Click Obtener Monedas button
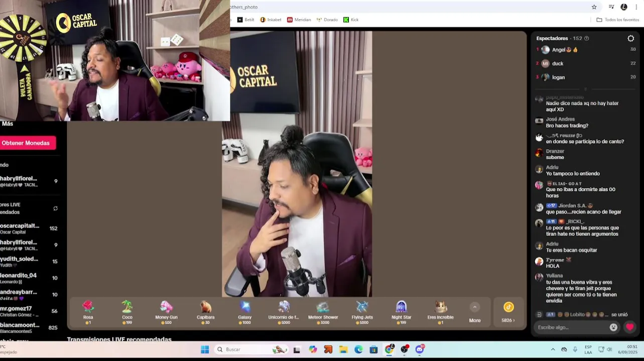This screenshot has height=361, width=644. 27,143
